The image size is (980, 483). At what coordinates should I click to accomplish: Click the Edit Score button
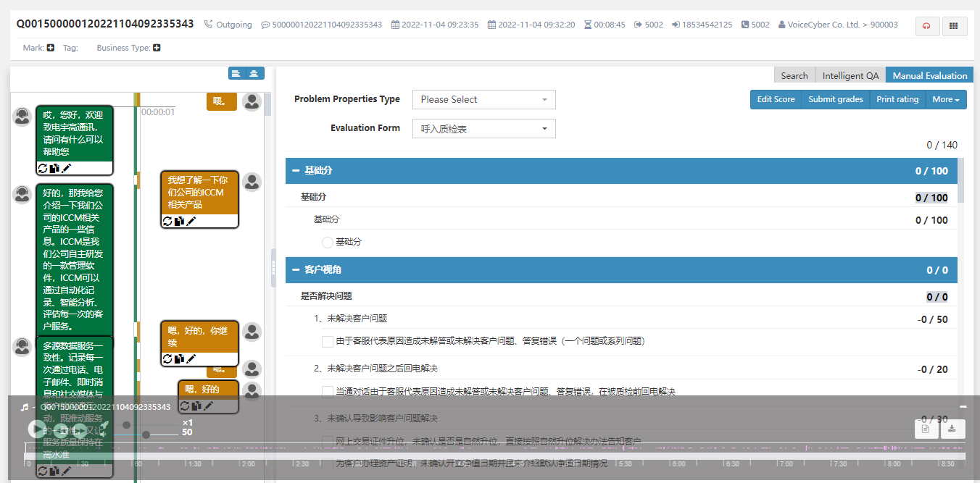[776, 99]
